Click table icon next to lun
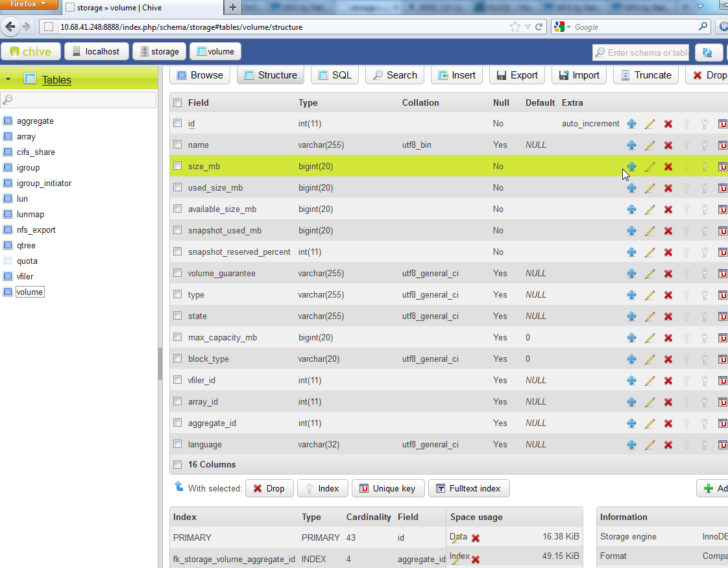This screenshot has width=728, height=568. coord(7,198)
